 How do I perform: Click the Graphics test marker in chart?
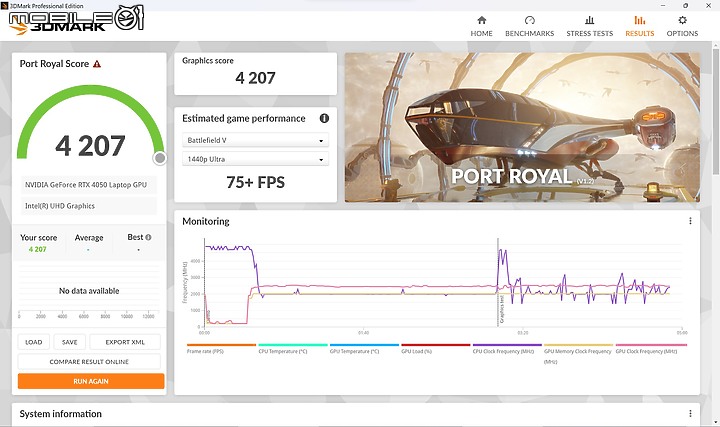click(501, 309)
